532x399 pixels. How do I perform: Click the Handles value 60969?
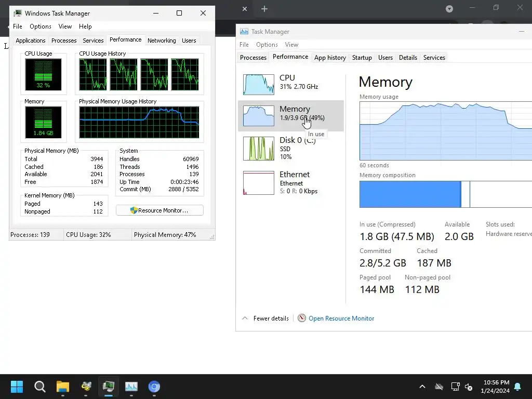191,159
